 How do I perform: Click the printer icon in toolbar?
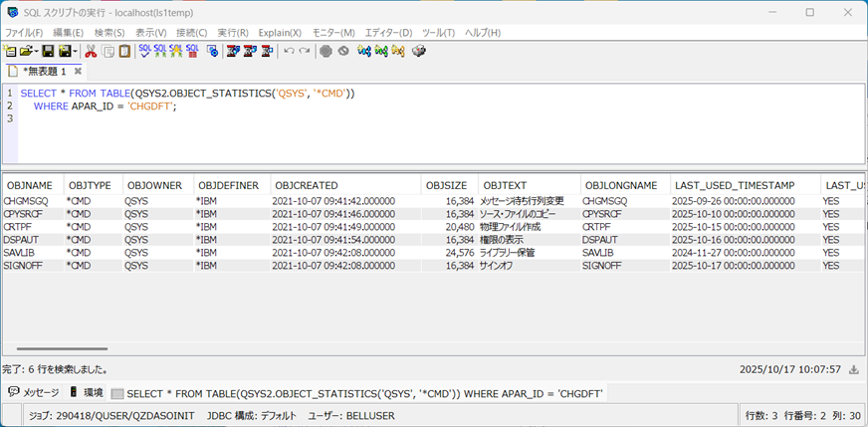(419, 51)
